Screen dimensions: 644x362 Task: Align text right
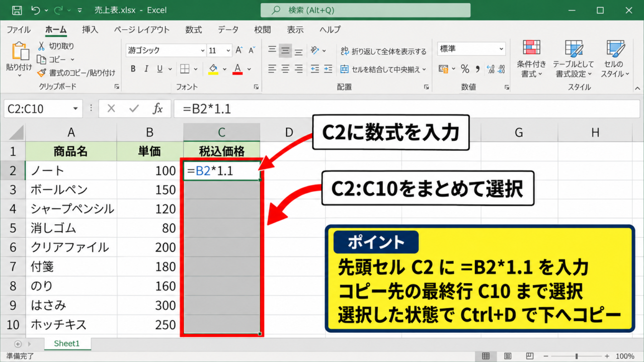click(x=298, y=69)
